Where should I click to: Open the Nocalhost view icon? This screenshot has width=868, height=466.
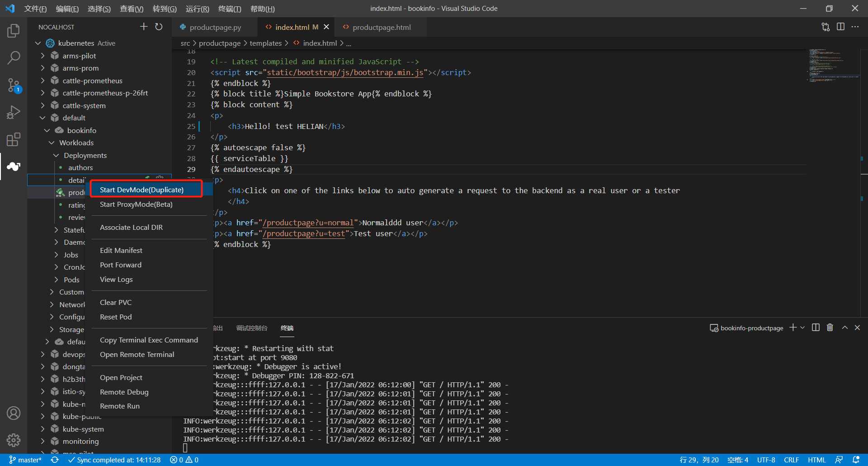pyautogui.click(x=14, y=166)
